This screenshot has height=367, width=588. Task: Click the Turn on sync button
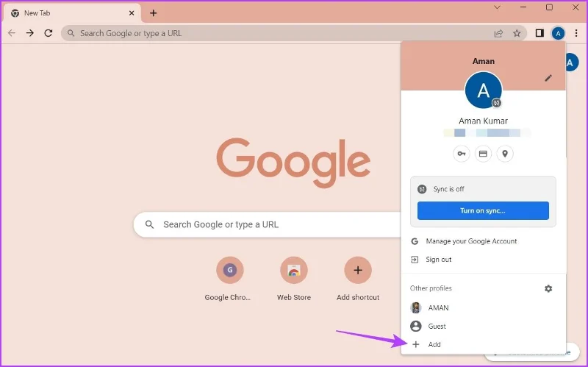tap(483, 210)
